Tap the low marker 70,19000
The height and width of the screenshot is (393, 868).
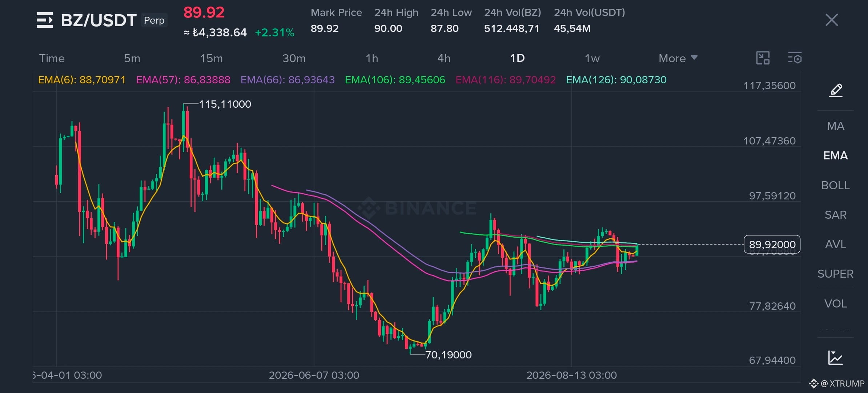(x=449, y=355)
